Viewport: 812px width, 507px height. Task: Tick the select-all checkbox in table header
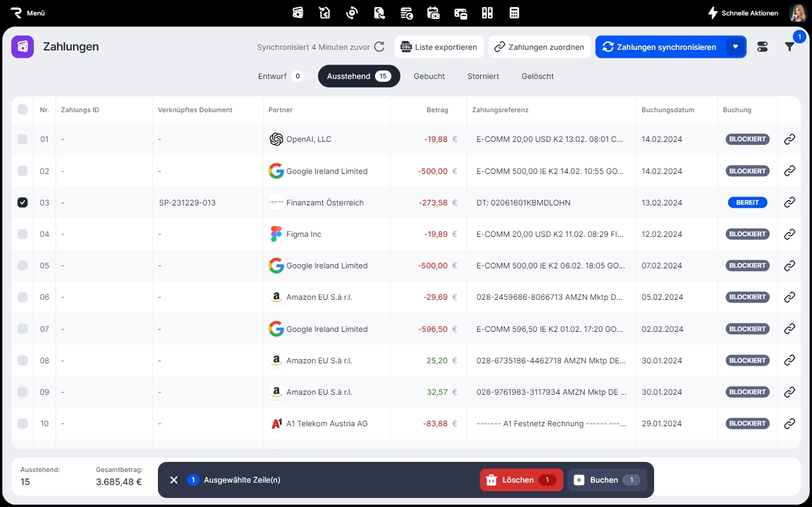pos(23,110)
